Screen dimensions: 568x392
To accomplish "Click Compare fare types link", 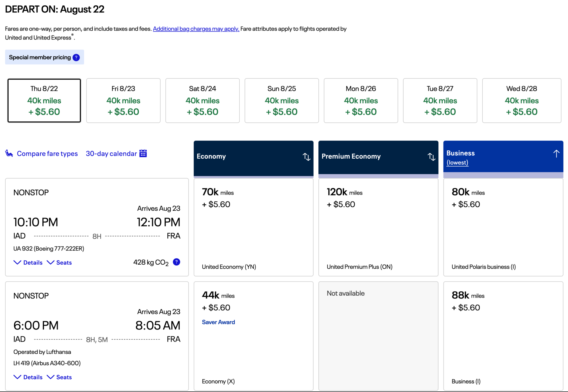I will point(47,154).
